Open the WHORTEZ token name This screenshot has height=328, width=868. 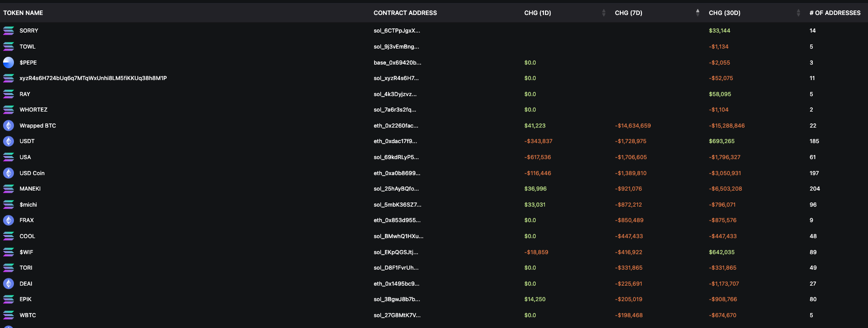34,110
